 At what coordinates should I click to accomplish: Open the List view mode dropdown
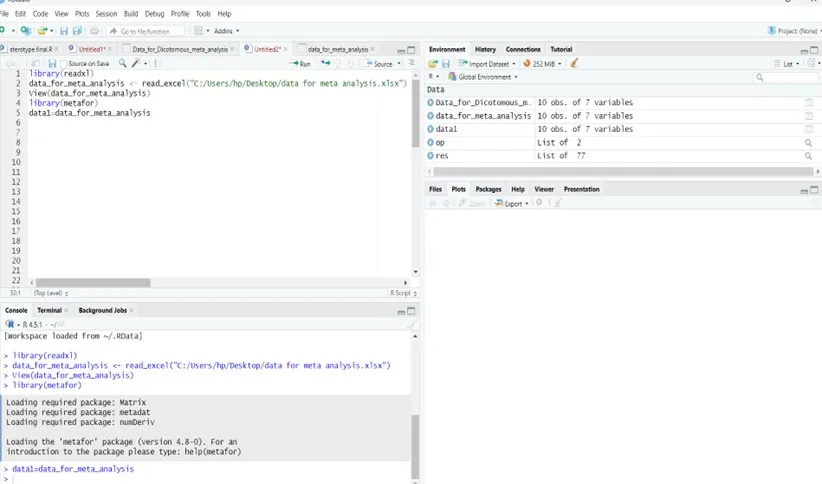click(x=786, y=63)
